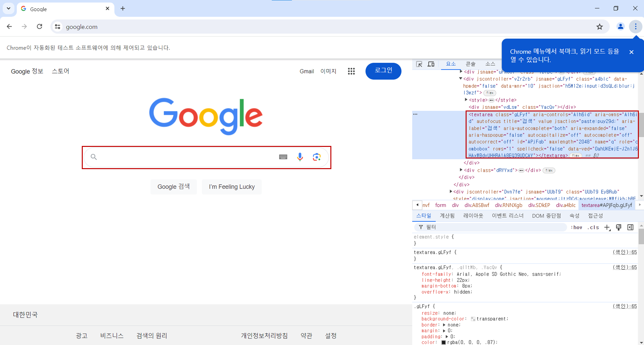Open the color rgba black swatch
The width and height of the screenshot is (644, 345).
tap(443, 342)
